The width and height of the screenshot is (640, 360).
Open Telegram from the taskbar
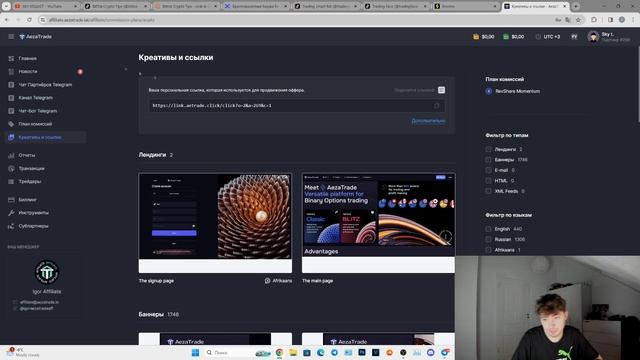pos(334,352)
